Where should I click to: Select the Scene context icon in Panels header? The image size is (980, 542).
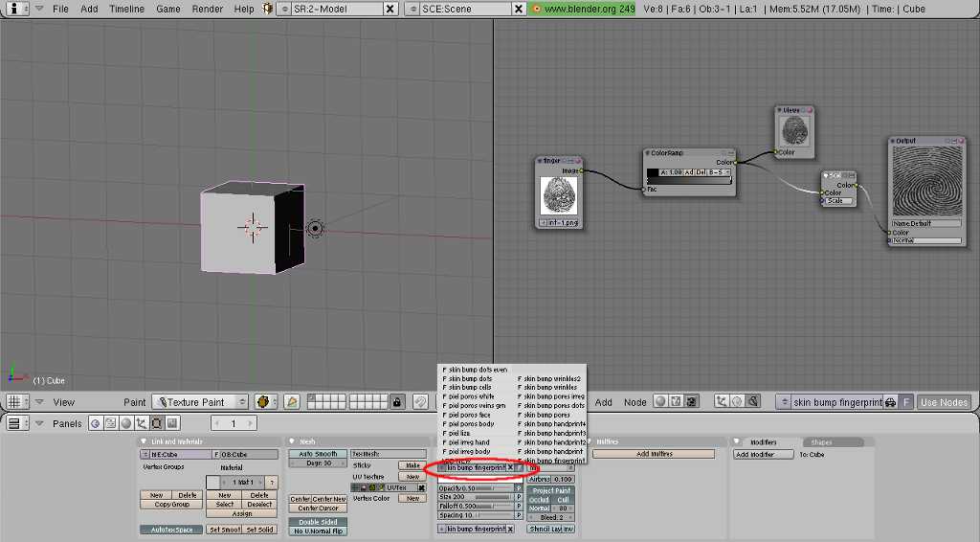coord(172,423)
